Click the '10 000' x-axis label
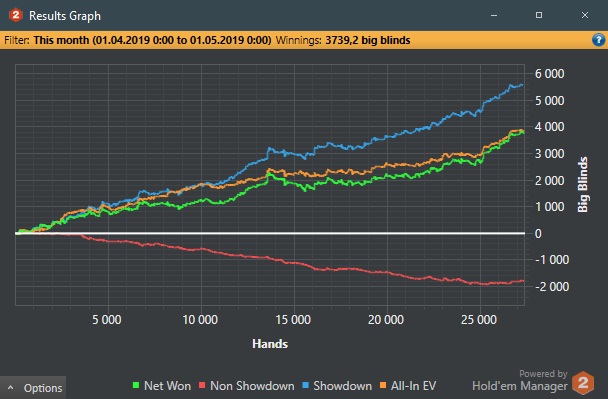 pos(200,320)
